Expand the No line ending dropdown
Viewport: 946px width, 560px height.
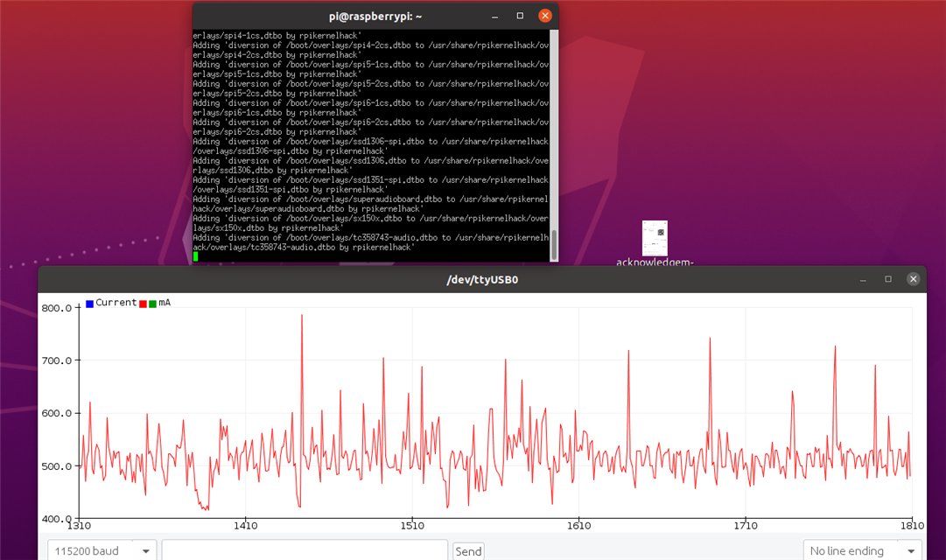click(x=860, y=551)
